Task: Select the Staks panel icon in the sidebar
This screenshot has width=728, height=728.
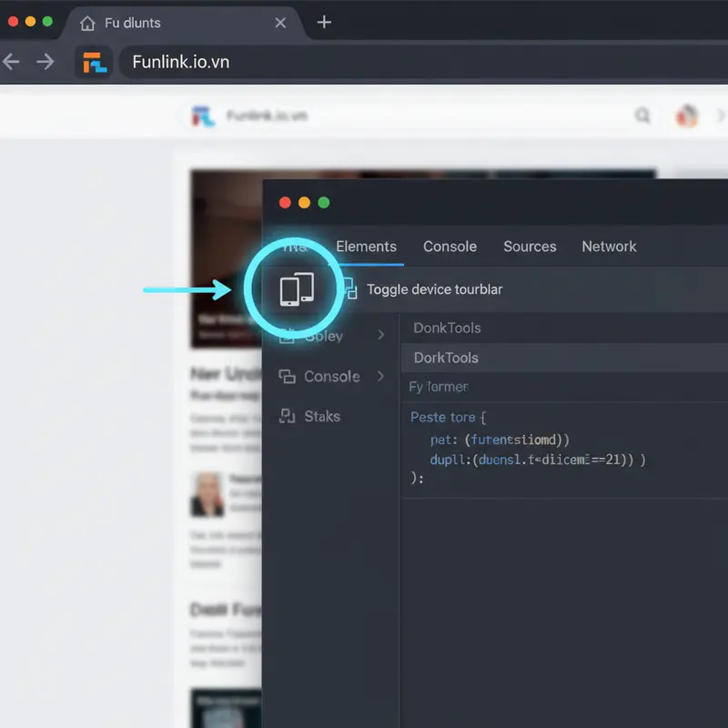Action: 286,416
